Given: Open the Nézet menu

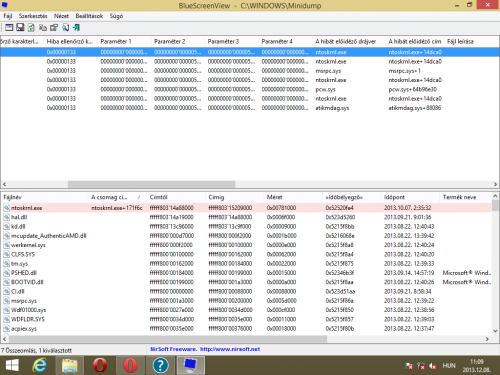Looking at the screenshot, I should 61,16.
